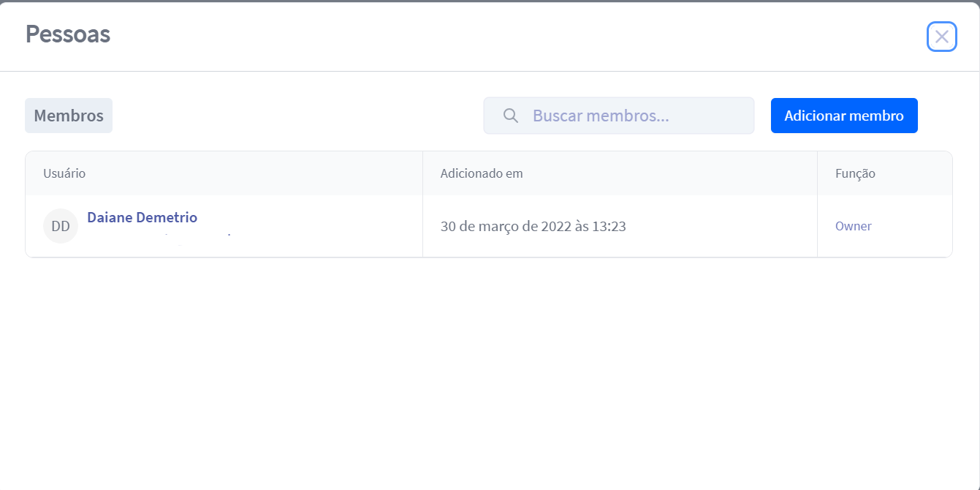The height and width of the screenshot is (490, 980).
Task: Select the Membros tab
Action: point(69,116)
